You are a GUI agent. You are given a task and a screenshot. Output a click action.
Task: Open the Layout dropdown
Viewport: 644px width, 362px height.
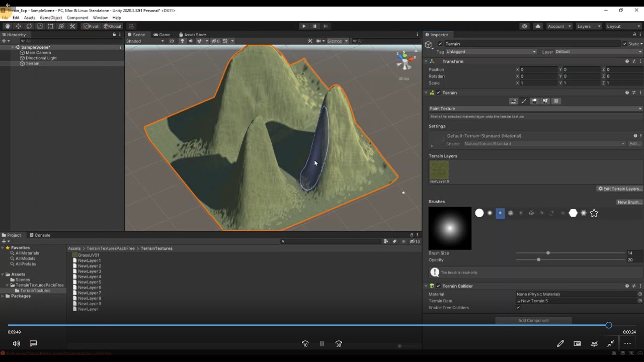click(623, 26)
